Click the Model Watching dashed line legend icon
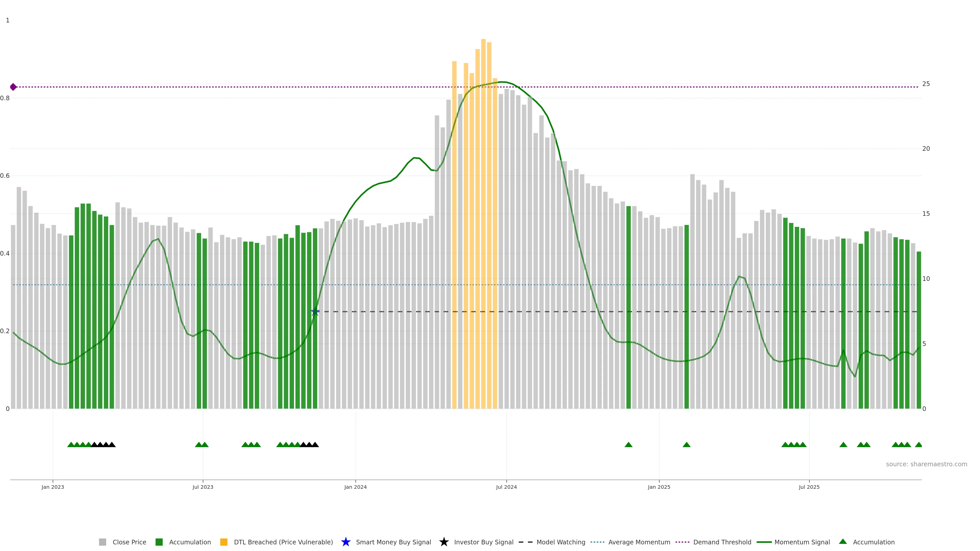The width and height of the screenshot is (980, 551). coord(525,542)
